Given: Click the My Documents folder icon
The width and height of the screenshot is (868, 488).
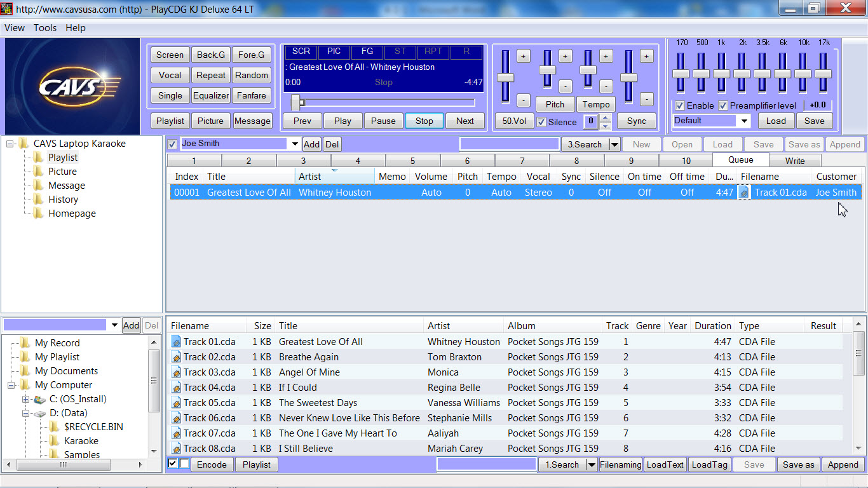Looking at the screenshot, I should tap(25, 371).
